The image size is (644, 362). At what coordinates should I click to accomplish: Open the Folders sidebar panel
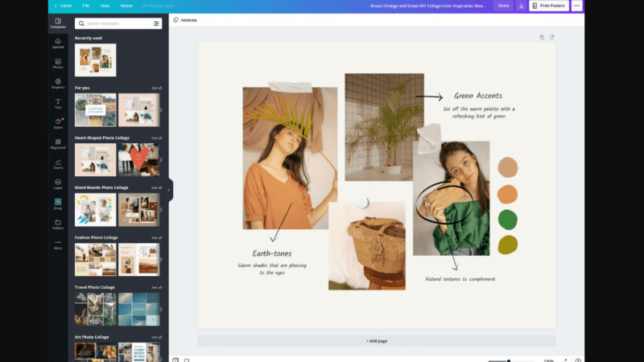[58, 224]
